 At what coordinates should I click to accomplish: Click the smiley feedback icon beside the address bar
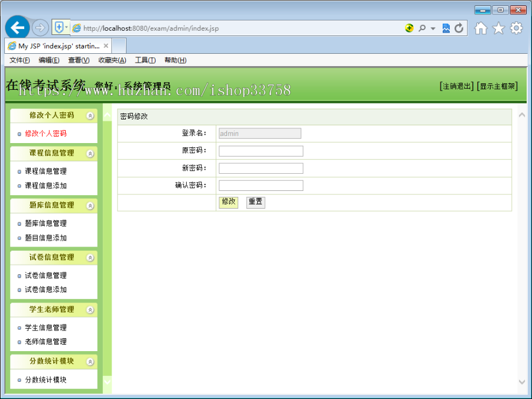(409, 28)
